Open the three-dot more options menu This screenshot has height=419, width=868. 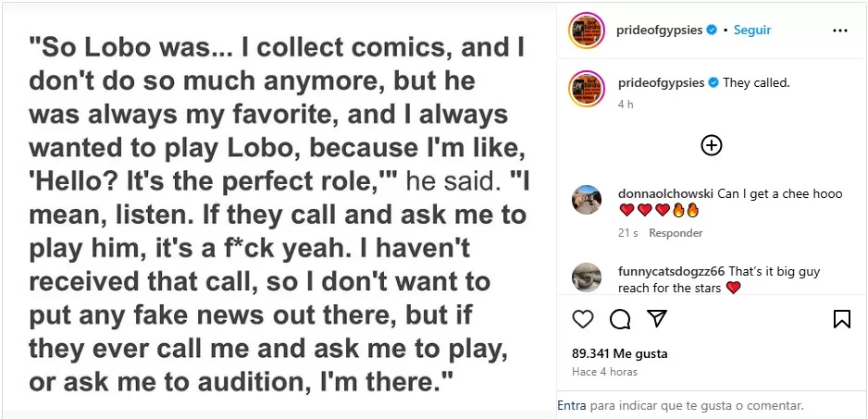[x=839, y=31]
